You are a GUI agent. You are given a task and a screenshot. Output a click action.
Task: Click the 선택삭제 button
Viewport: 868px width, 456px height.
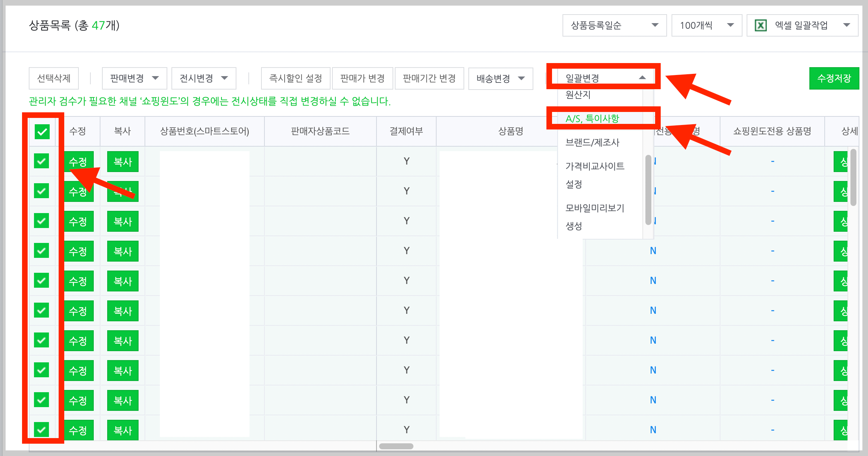point(54,78)
